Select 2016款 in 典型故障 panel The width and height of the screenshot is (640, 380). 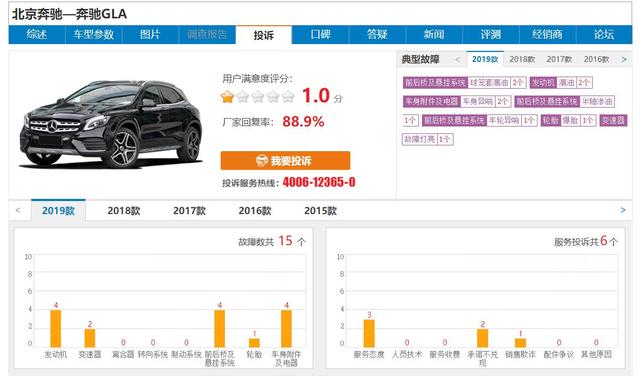[x=596, y=60]
